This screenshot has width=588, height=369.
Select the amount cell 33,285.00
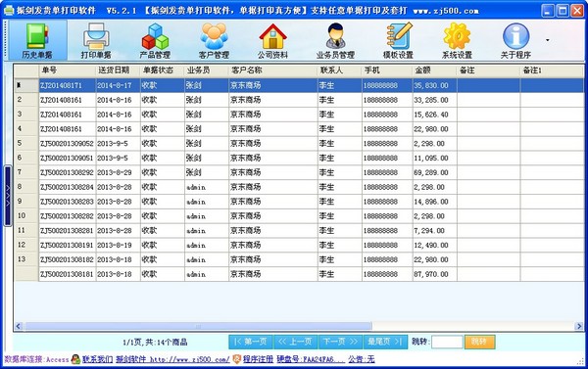(435, 100)
